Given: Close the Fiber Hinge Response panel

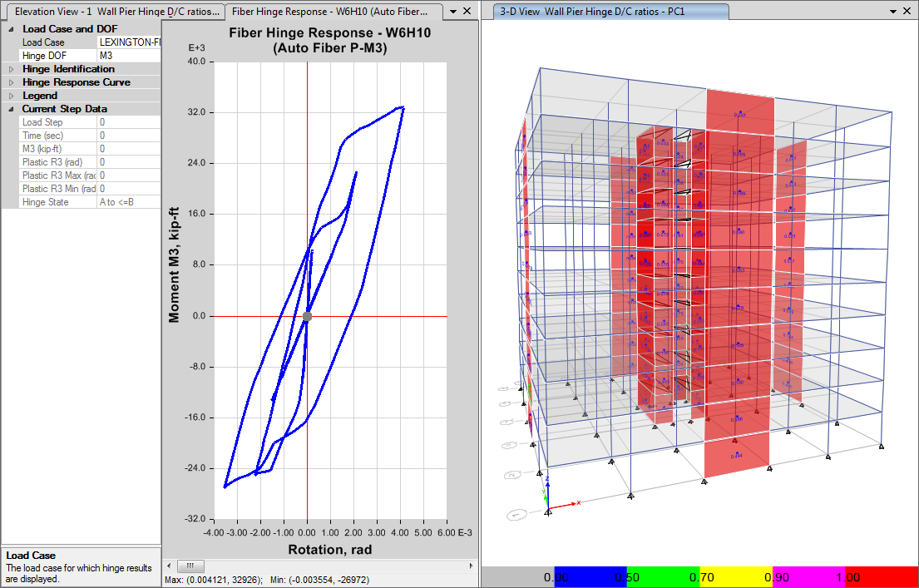Looking at the screenshot, I should 466,12.
